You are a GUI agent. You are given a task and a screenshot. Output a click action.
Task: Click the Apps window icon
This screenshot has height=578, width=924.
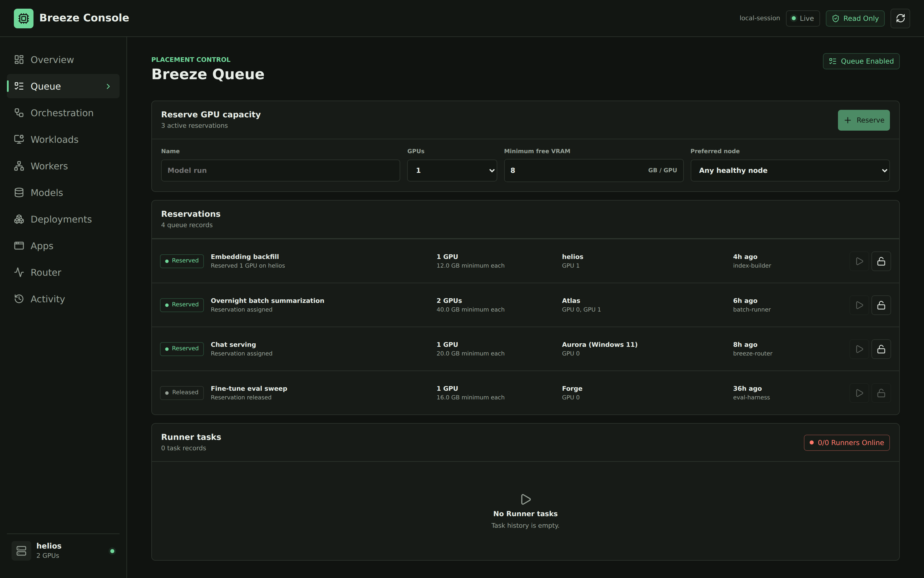(x=19, y=246)
